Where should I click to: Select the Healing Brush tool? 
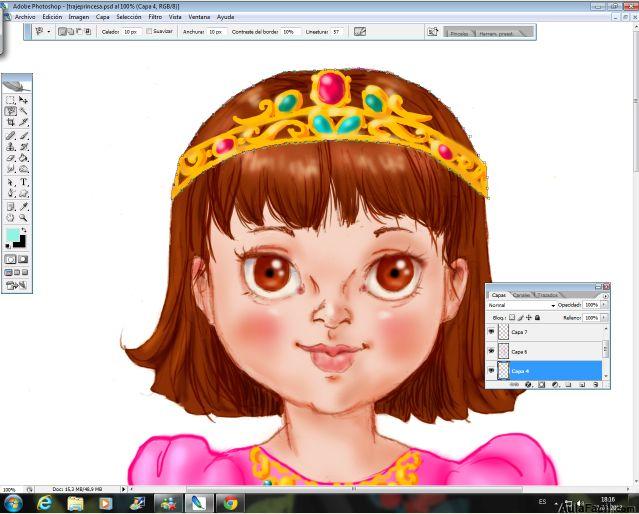click(10, 136)
